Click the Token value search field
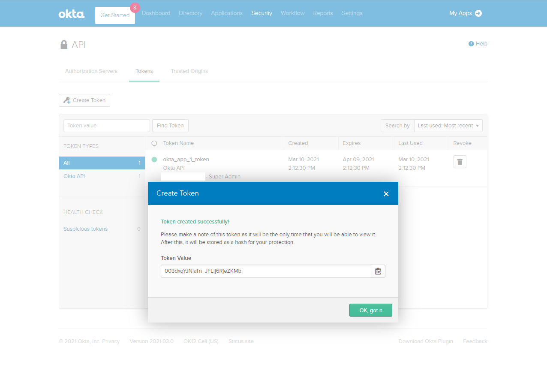Image resolution: width=547 pixels, height=392 pixels. [107, 126]
